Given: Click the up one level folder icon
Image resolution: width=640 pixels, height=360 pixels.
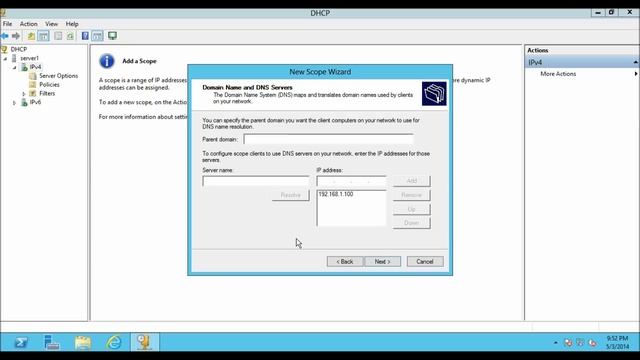Looking at the screenshot, I should click(31, 36).
